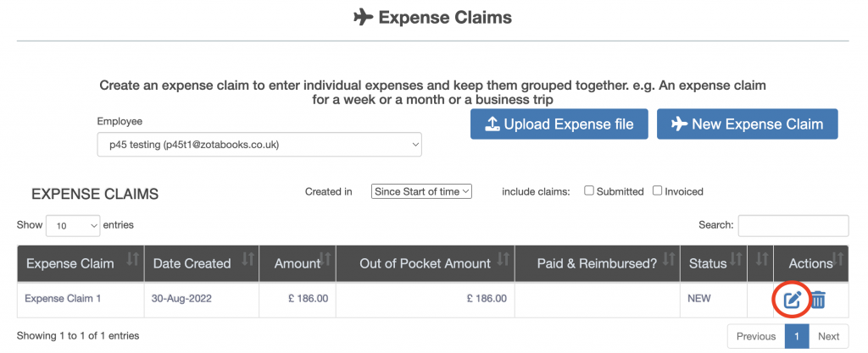Click the Next pagination button
Image resolution: width=868 pixels, height=353 pixels.
click(828, 336)
